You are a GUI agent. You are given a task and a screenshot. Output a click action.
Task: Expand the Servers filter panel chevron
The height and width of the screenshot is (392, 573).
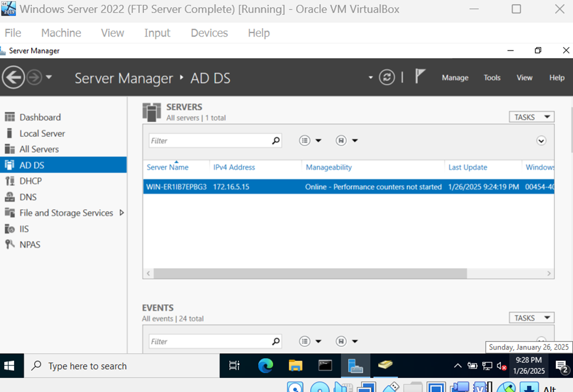pyautogui.click(x=541, y=140)
